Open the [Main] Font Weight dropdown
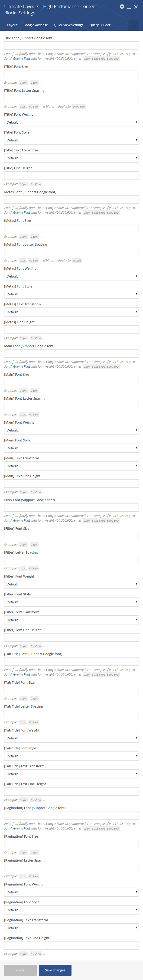This screenshot has width=143, height=980. (71, 430)
